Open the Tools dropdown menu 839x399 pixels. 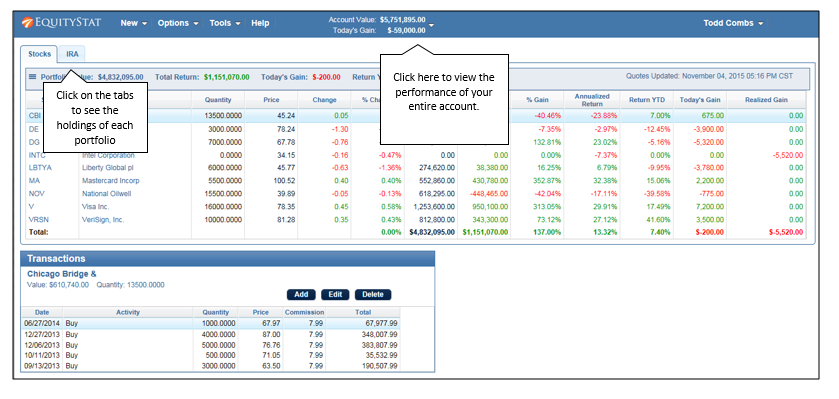225,23
